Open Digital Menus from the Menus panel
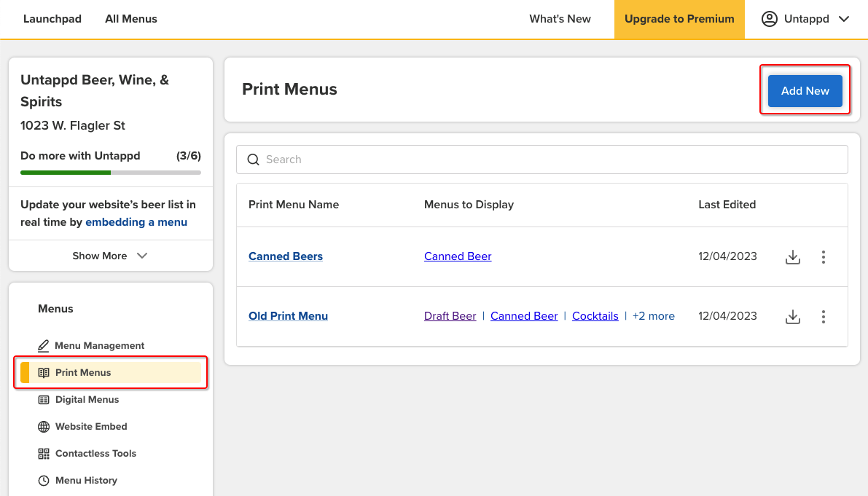This screenshot has height=496, width=868. (x=87, y=399)
